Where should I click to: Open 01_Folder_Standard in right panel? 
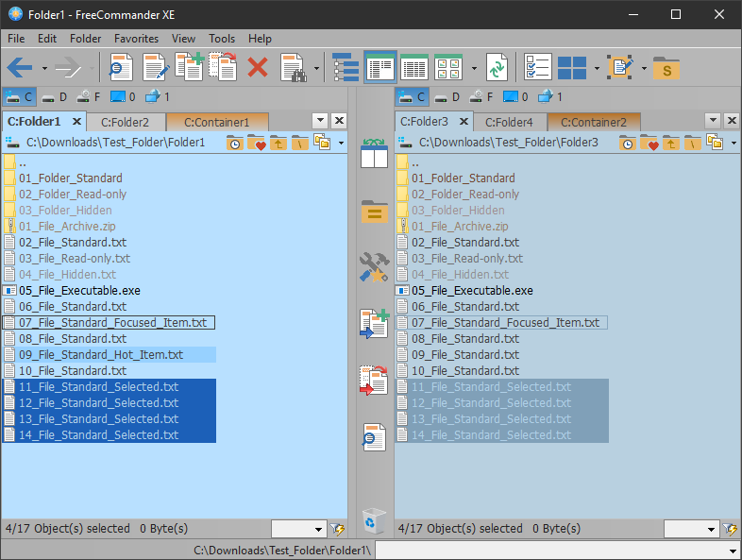coord(464,178)
